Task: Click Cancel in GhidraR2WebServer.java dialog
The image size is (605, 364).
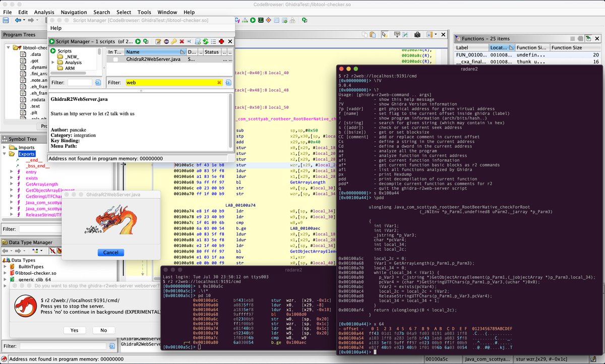Action: pyautogui.click(x=110, y=252)
